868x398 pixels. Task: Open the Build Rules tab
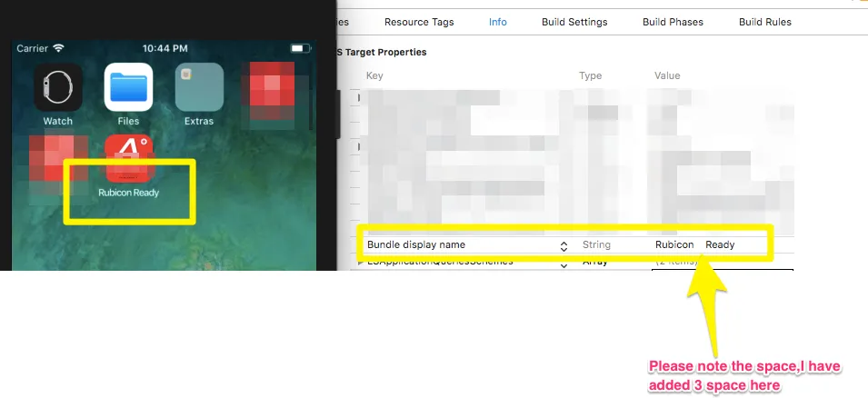765,22
